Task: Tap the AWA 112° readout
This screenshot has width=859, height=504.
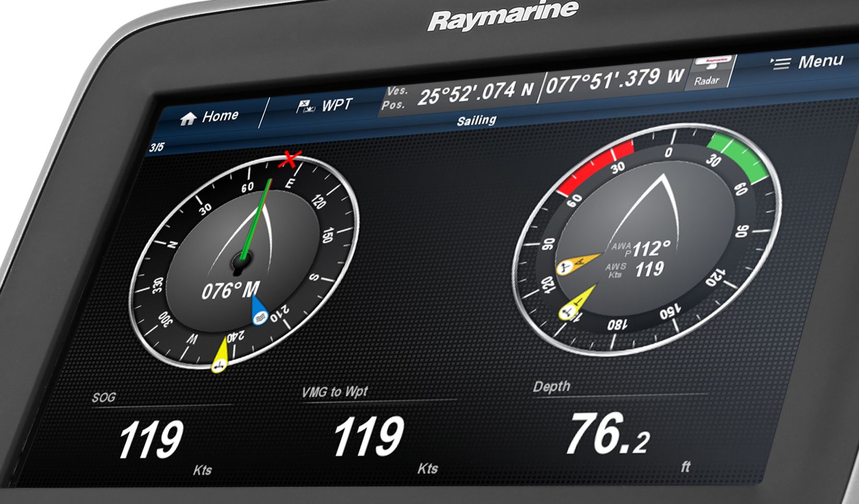Action: click(641, 249)
